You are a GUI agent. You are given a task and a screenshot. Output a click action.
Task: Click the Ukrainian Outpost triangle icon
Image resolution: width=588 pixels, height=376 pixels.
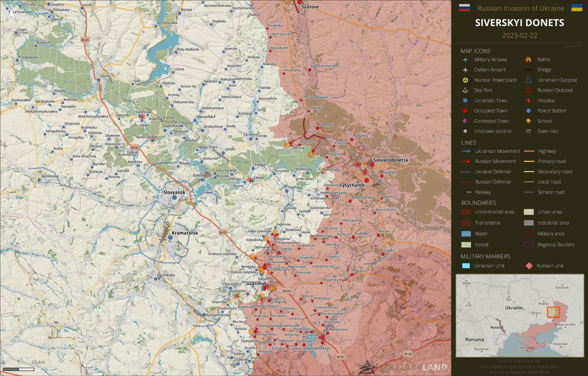pos(528,80)
